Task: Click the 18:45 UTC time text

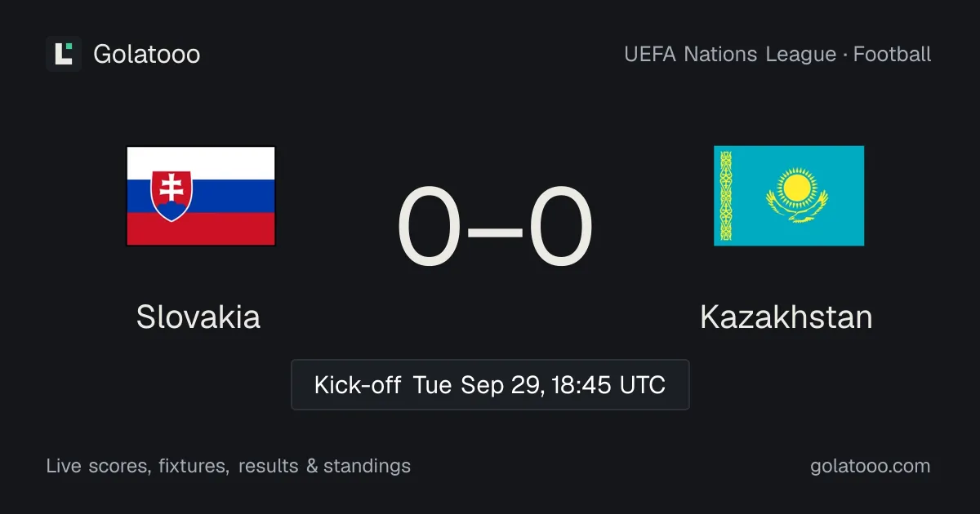Action: [609, 384]
